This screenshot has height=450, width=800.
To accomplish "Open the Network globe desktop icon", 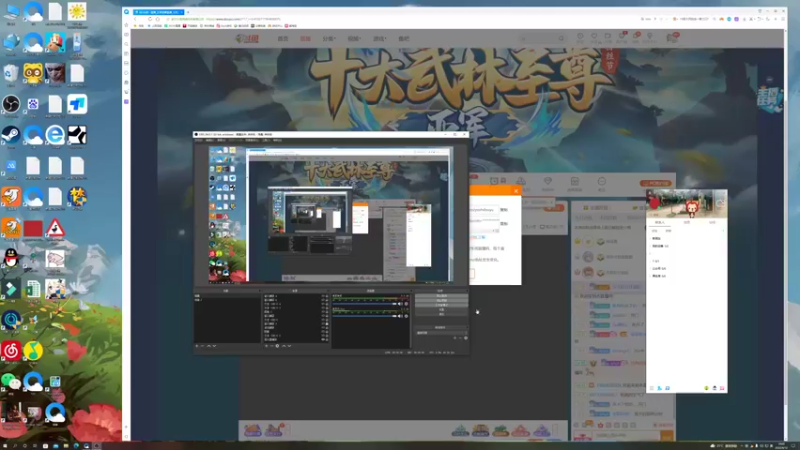I will coord(11,43).
